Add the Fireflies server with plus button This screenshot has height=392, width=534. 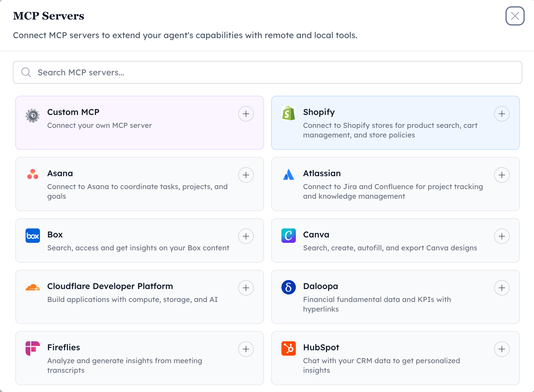tap(246, 349)
